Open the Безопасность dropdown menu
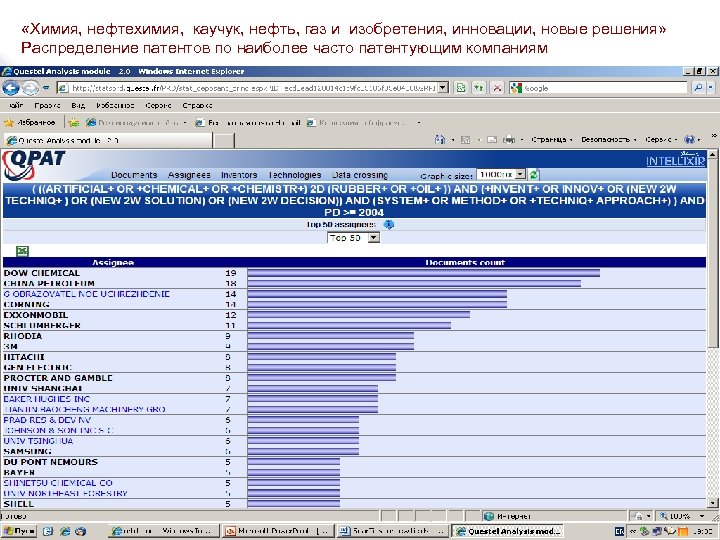The width and height of the screenshot is (720, 540). [x=608, y=140]
